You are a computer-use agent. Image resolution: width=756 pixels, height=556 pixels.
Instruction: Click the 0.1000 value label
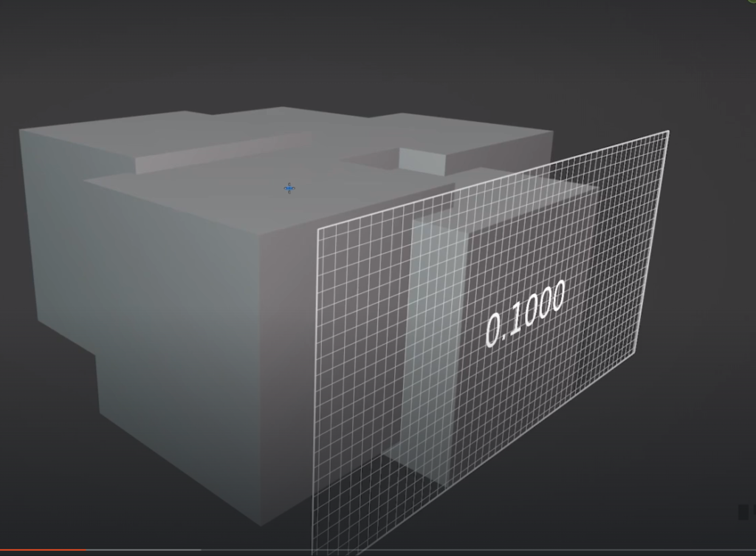coord(525,313)
